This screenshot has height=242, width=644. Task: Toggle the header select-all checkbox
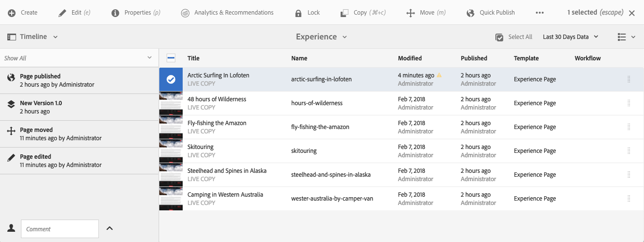[171, 58]
